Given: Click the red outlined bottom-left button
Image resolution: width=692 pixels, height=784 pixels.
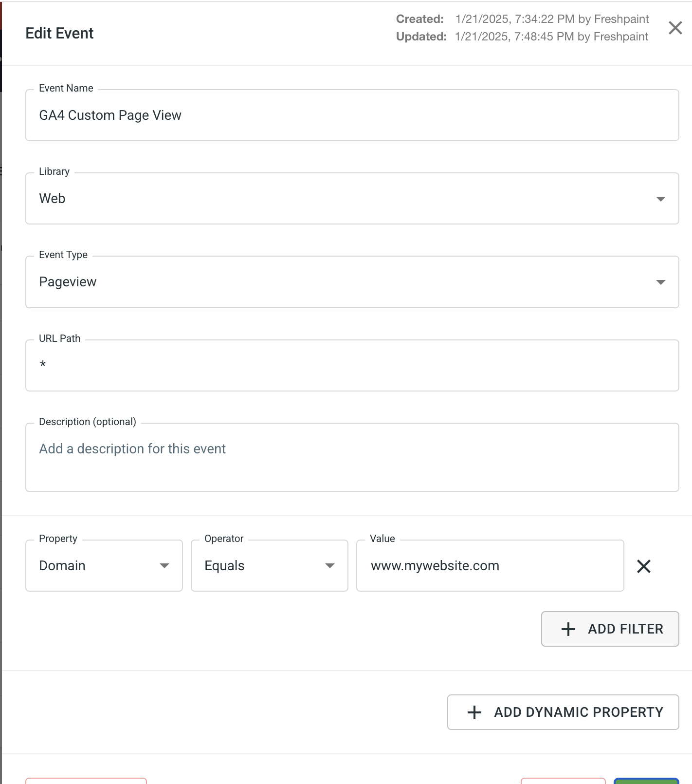Looking at the screenshot, I should click(x=86, y=781).
